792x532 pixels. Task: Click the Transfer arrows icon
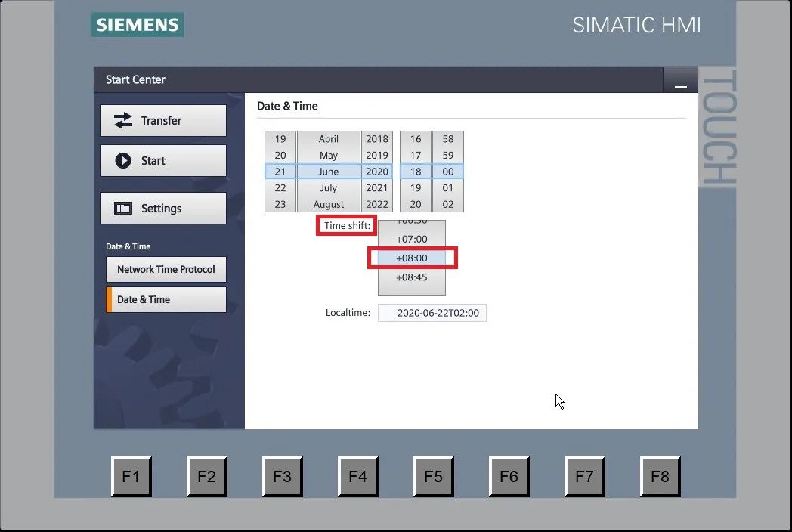point(122,121)
